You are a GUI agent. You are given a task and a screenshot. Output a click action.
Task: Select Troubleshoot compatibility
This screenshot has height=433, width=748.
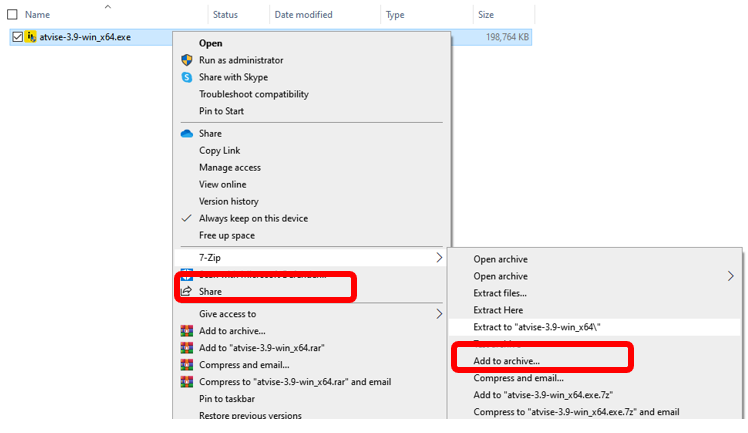coord(254,94)
